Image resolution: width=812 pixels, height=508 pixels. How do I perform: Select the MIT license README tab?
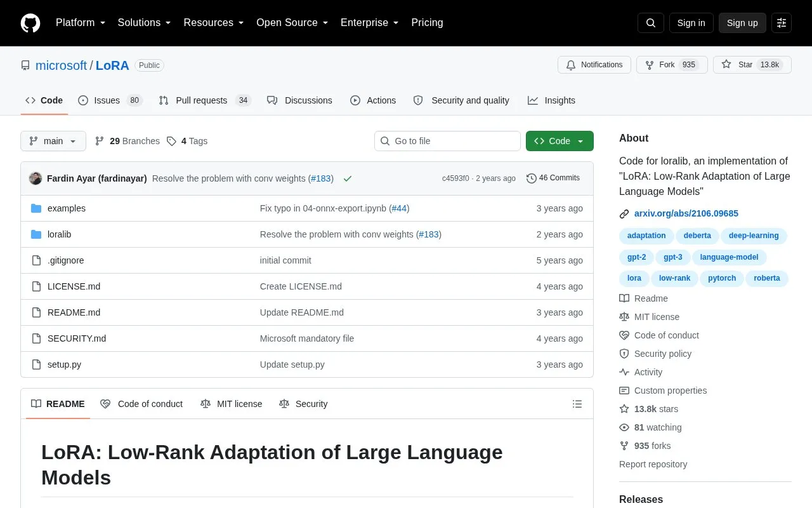tap(231, 404)
